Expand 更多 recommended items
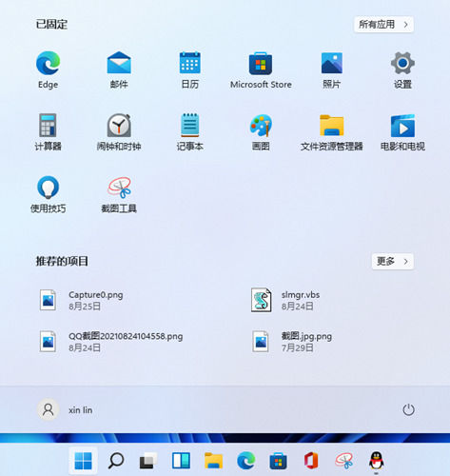 pos(393,261)
